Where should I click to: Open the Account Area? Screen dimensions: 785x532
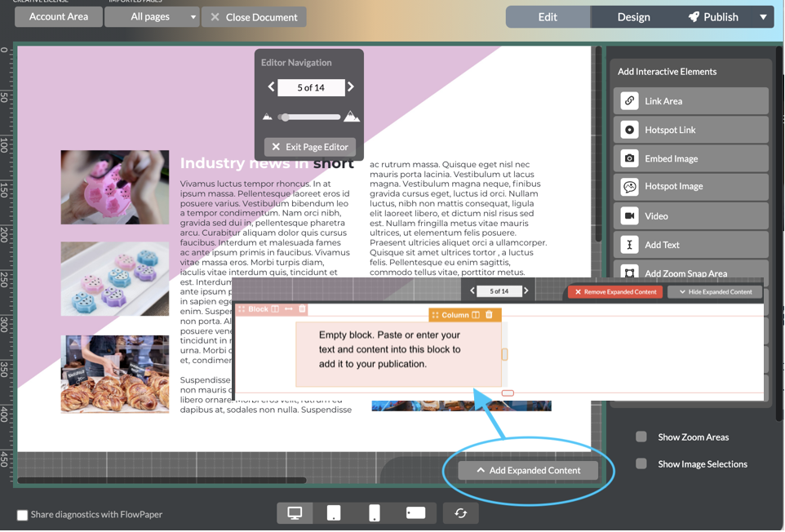[x=59, y=16]
